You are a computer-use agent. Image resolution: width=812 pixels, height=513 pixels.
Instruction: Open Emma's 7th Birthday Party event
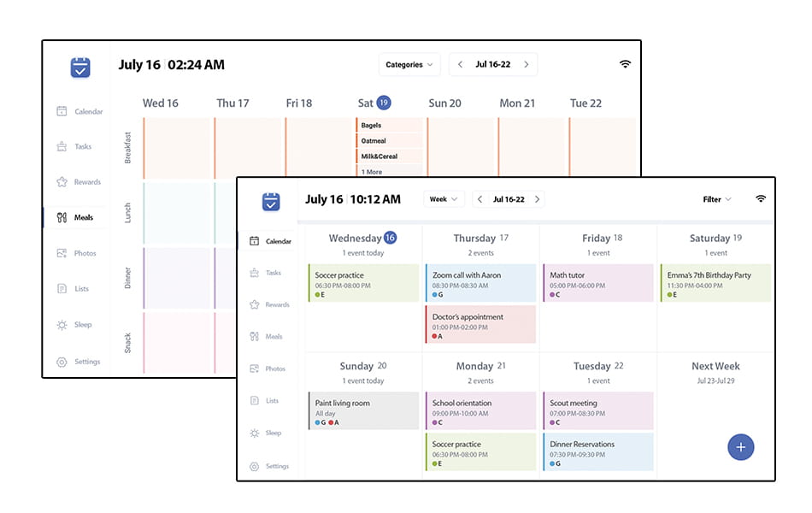click(715, 283)
